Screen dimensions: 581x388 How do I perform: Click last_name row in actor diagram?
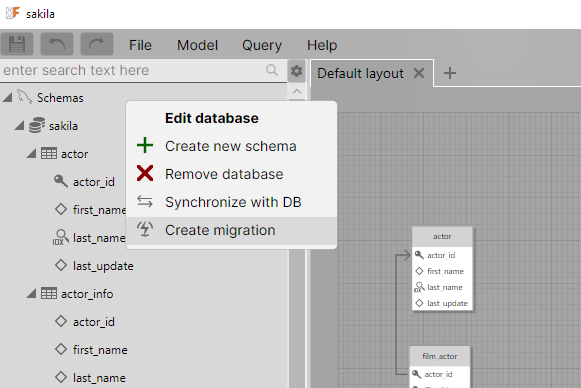pyautogui.click(x=442, y=287)
